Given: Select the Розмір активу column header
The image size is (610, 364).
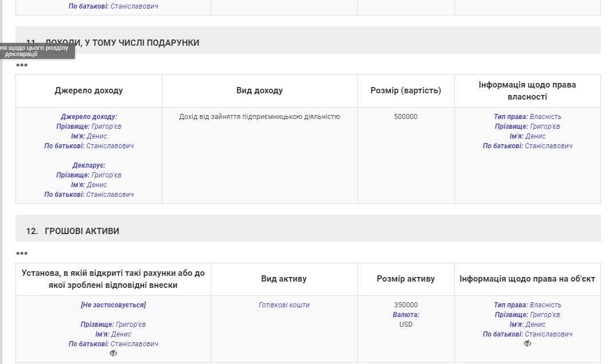Looking at the screenshot, I should tap(406, 279).
